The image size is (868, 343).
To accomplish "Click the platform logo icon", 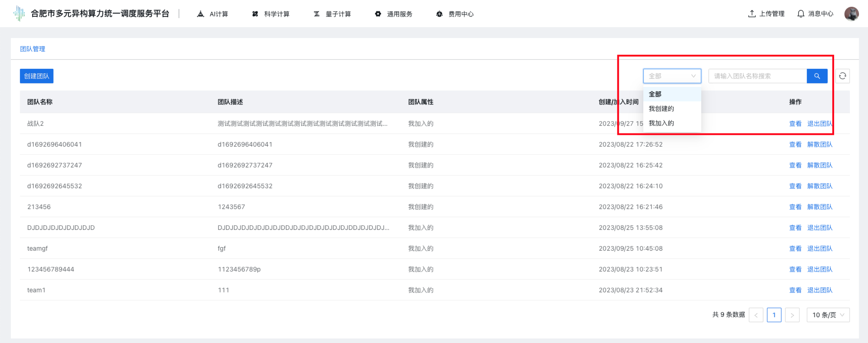I will [x=19, y=14].
